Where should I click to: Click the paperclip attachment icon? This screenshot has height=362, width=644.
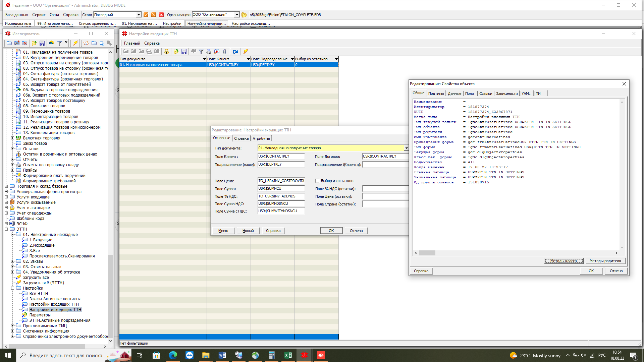tap(224, 52)
